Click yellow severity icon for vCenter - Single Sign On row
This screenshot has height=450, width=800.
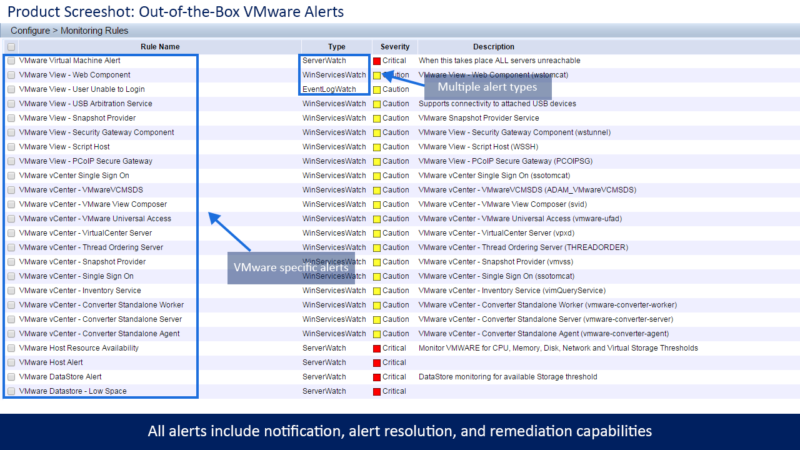[377, 277]
